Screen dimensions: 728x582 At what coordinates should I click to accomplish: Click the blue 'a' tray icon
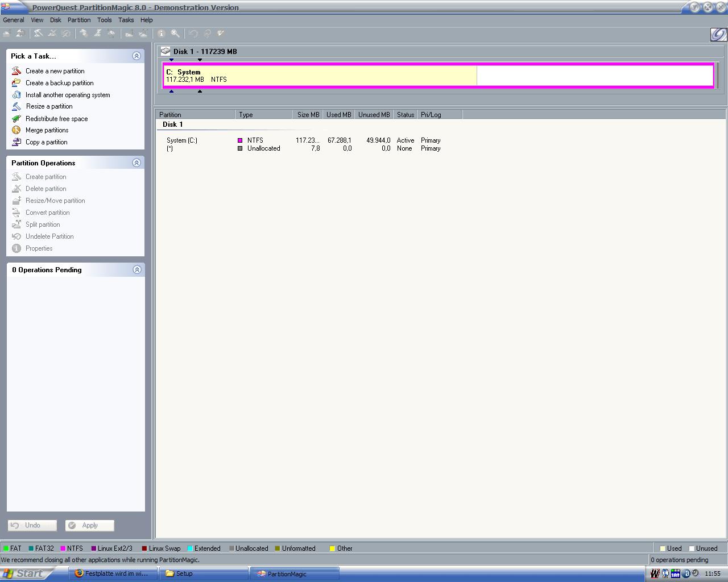point(686,573)
